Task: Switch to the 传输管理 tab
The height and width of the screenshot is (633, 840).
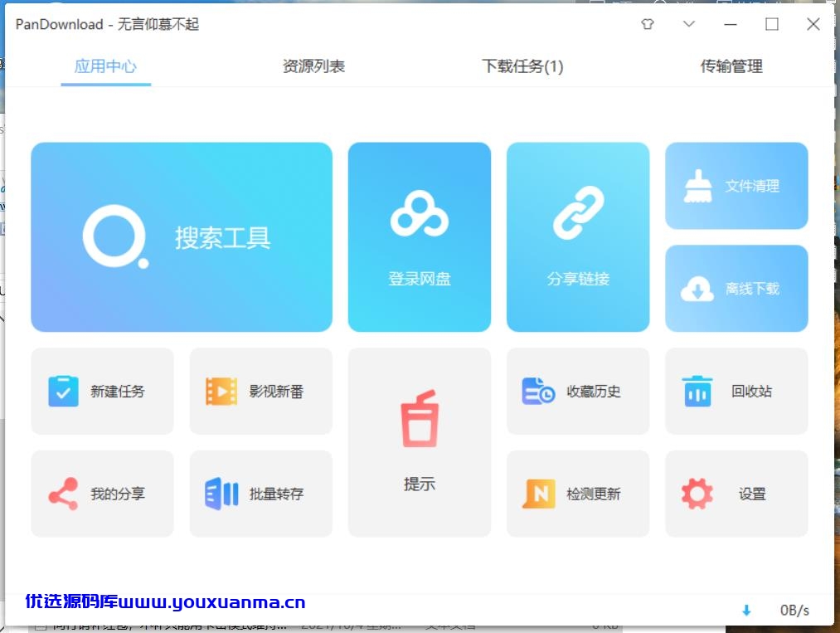Action: (731, 66)
